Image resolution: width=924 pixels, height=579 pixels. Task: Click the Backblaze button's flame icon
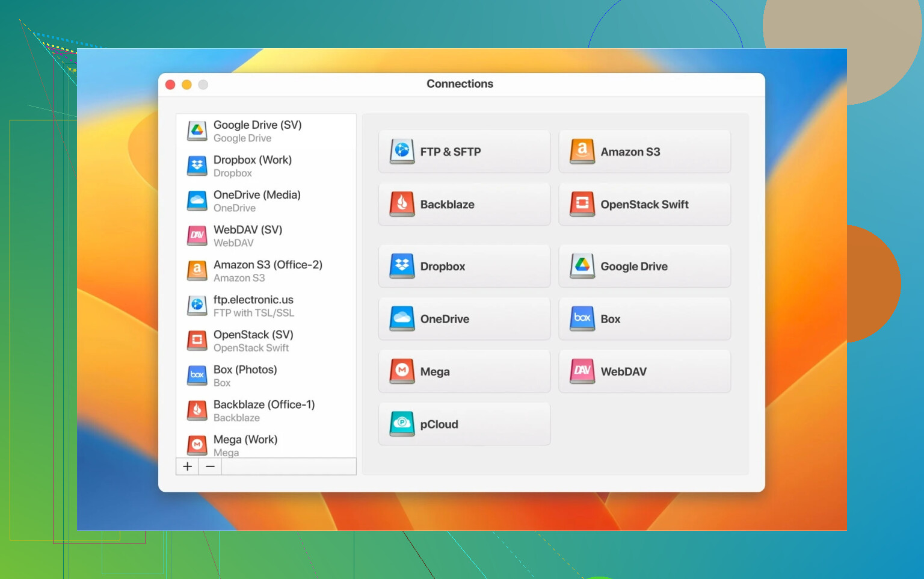tap(402, 204)
